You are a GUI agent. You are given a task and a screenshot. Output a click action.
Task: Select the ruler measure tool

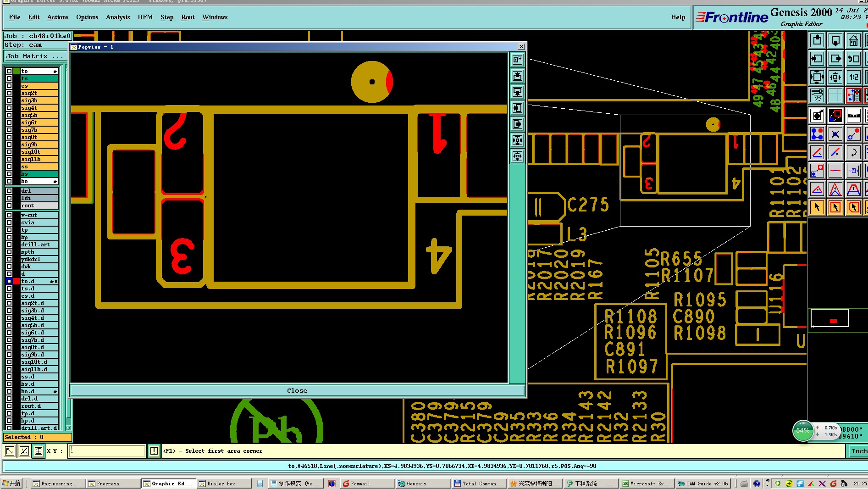pyautogui.click(x=853, y=116)
